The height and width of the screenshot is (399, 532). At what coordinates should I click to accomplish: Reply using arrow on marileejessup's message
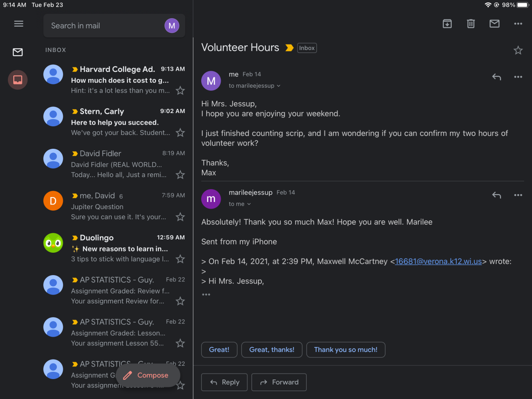[x=496, y=195]
